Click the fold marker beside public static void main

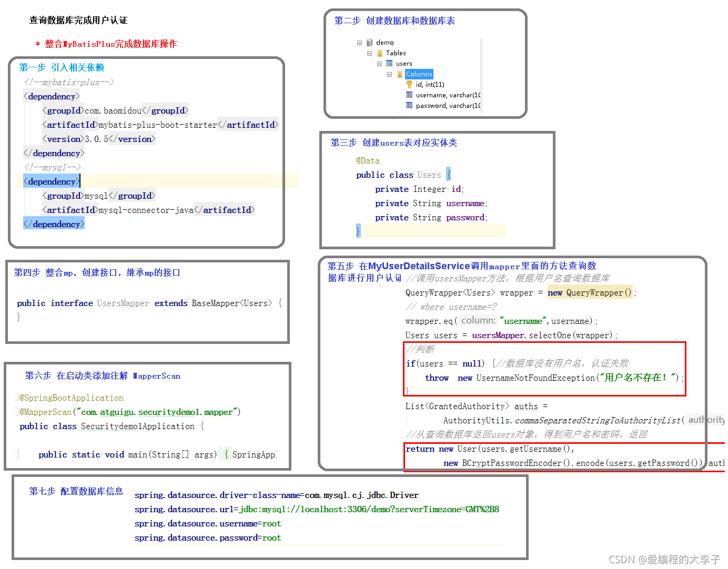tap(17, 454)
